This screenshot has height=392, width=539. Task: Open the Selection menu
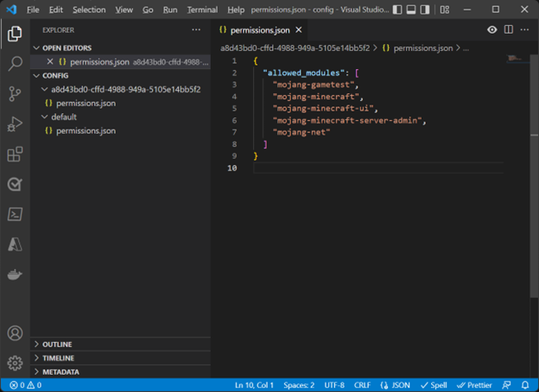89,9
